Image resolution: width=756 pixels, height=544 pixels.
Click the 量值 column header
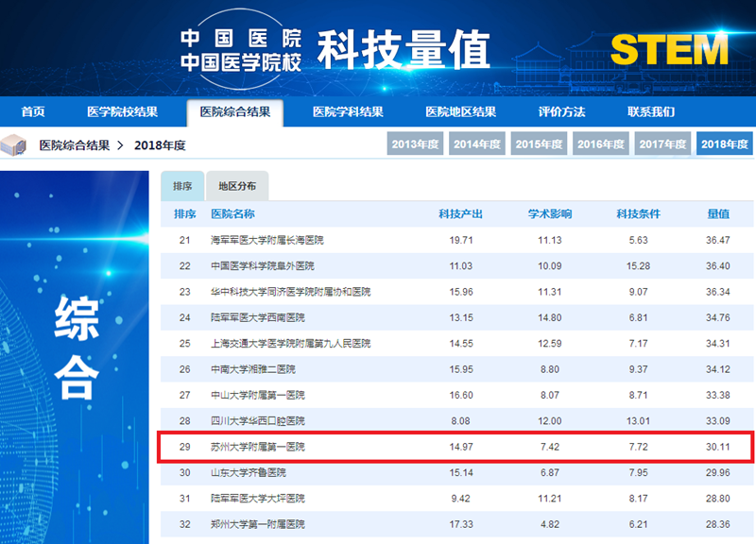(718, 214)
